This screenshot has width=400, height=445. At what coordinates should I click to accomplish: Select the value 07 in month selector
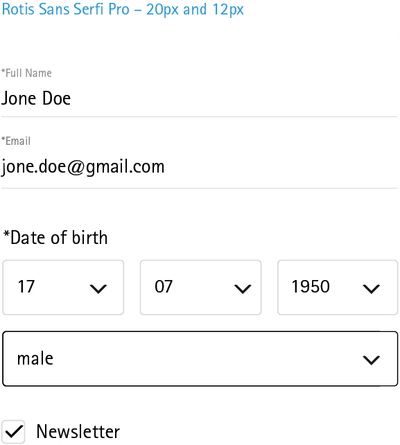(x=163, y=287)
